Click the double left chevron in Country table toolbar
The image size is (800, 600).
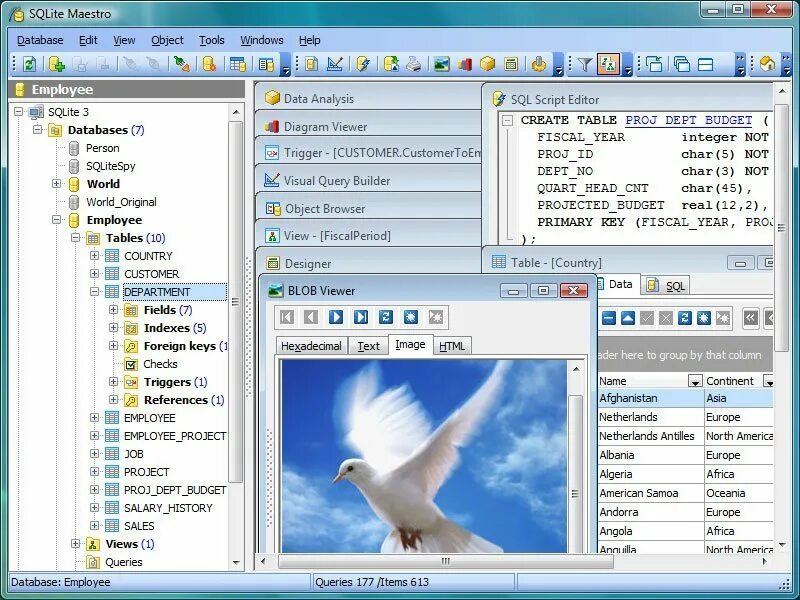(750, 318)
